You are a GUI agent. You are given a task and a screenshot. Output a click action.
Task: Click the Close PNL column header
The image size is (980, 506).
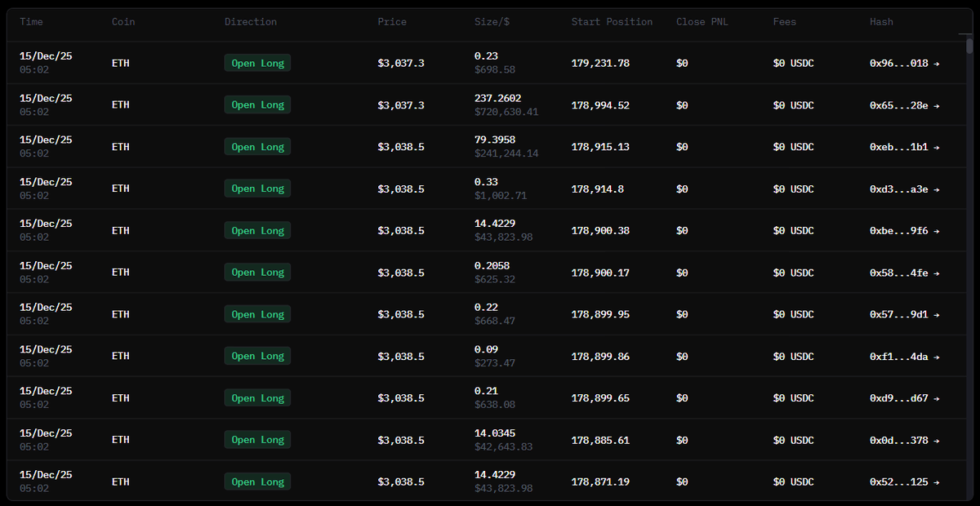(702, 22)
